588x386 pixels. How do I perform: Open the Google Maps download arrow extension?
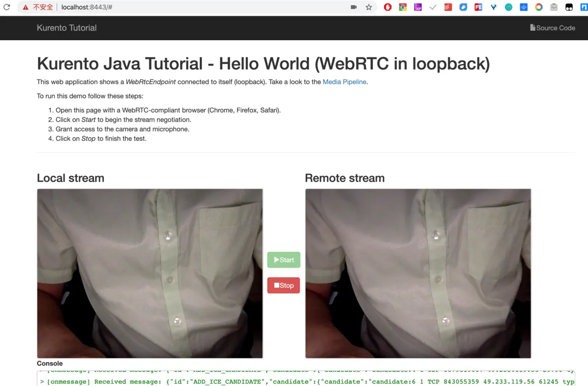tap(403, 7)
